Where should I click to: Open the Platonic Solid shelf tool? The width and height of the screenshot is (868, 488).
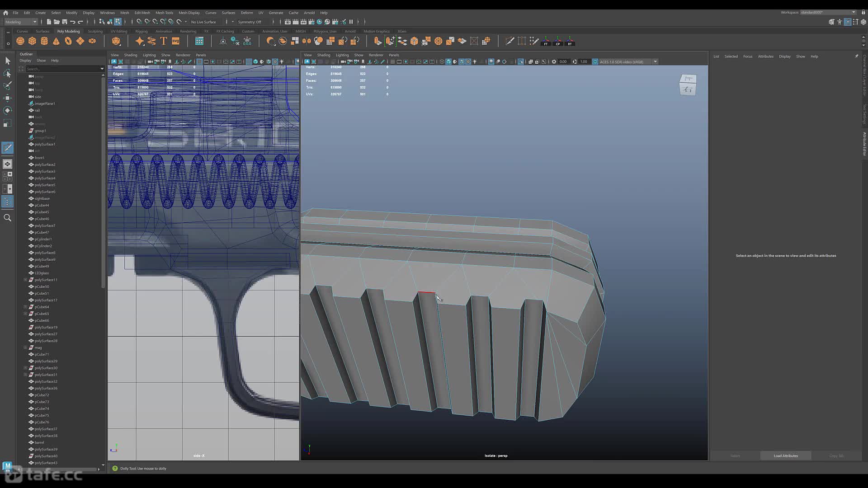(x=116, y=41)
